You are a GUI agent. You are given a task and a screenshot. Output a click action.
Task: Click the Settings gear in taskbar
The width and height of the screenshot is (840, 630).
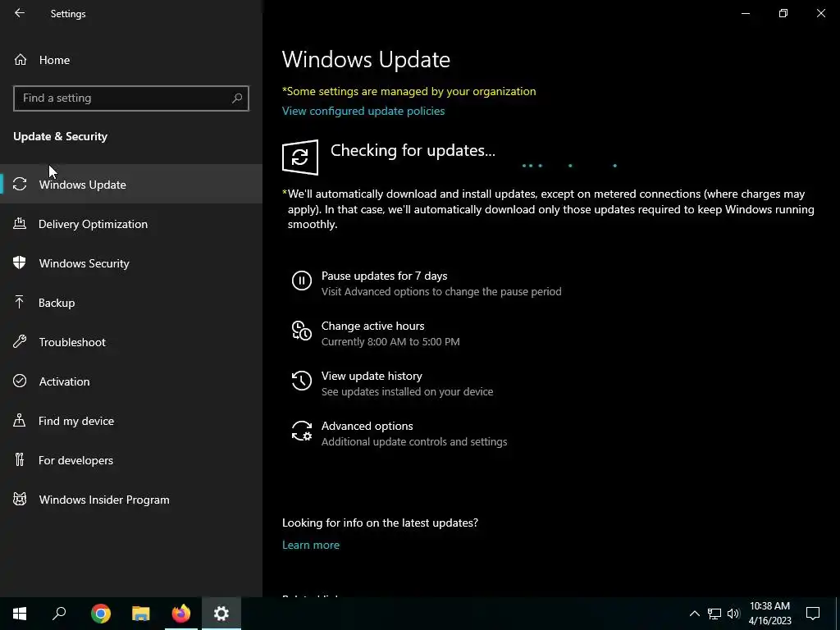click(x=221, y=614)
